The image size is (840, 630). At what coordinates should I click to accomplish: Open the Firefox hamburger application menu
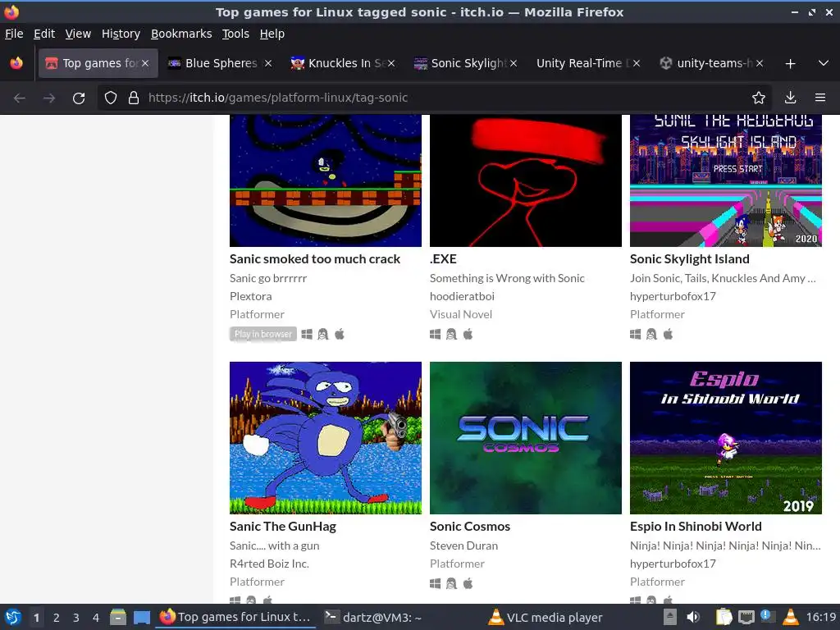coord(820,98)
